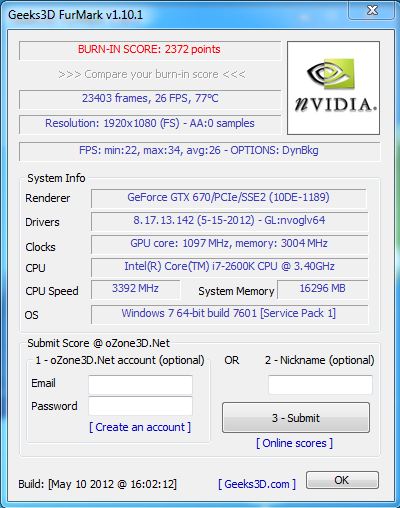Click the 2 - Nickname (optional) label
Image resolution: width=400 pixels, height=508 pixels.
pyautogui.click(x=320, y=360)
